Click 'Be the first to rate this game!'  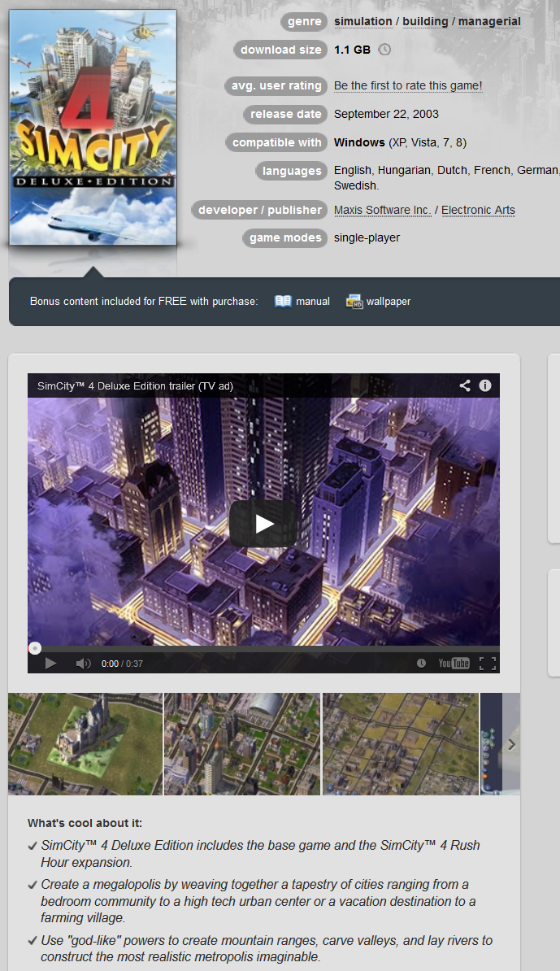tap(408, 85)
